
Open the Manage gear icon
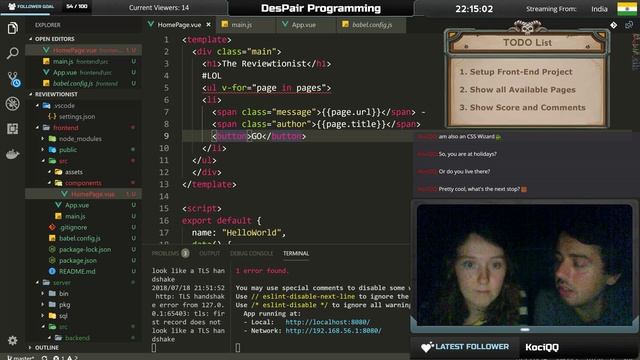[x=13, y=340]
